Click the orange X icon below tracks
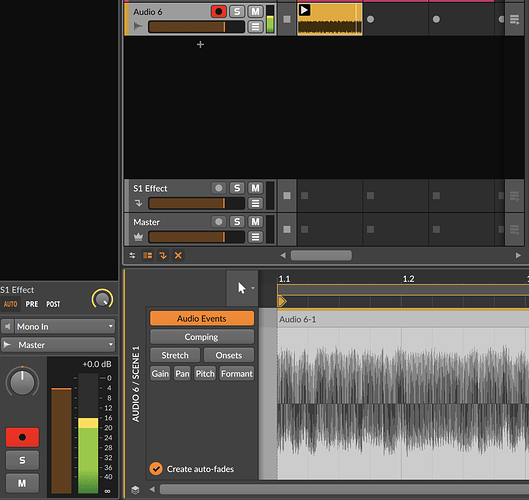The height and width of the screenshot is (500, 529). coord(178,255)
